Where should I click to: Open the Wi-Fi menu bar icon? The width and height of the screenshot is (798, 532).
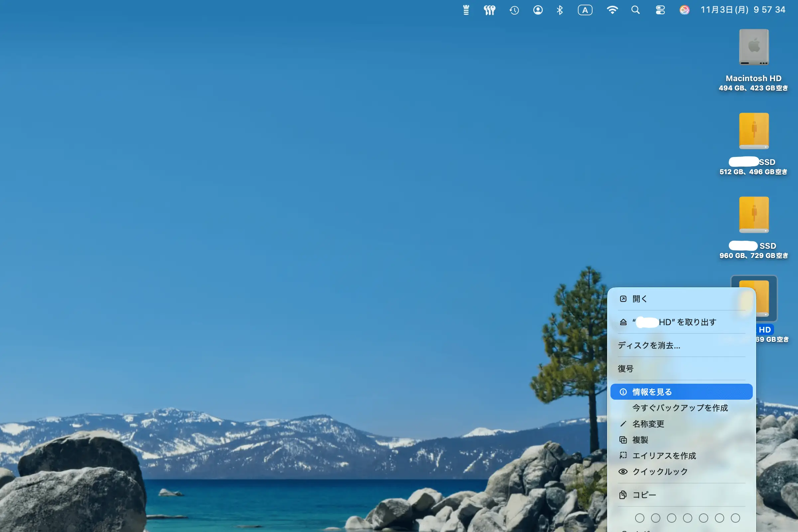pyautogui.click(x=612, y=10)
